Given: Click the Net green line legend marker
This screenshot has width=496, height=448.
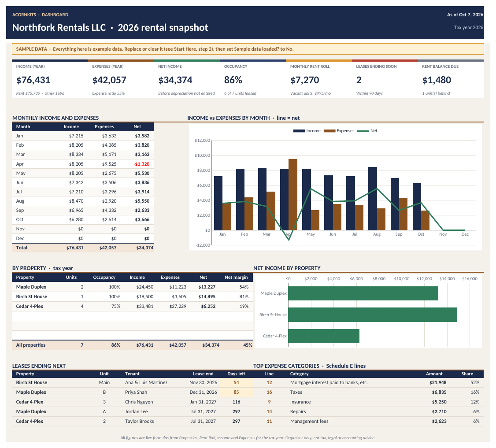Looking at the screenshot, I should pyautogui.click(x=363, y=131).
